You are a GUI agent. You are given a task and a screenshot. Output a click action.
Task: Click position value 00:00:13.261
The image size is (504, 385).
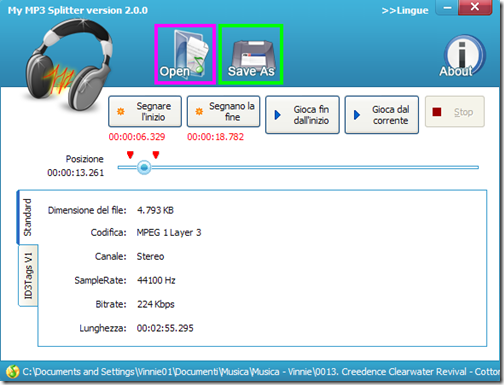point(76,173)
